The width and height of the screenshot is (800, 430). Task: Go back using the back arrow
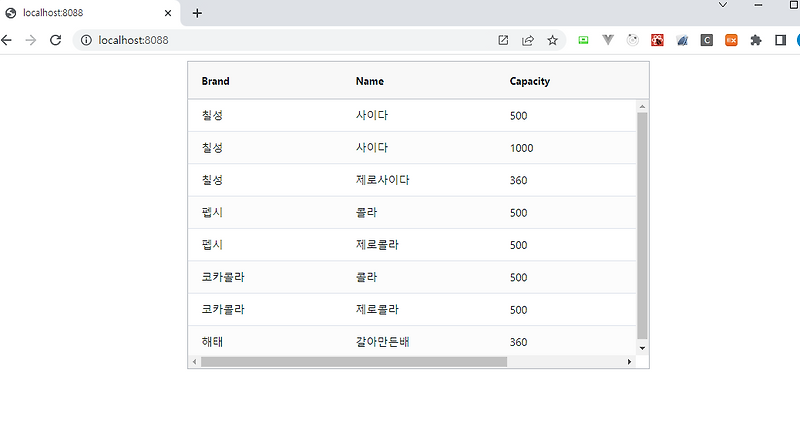coord(7,40)
